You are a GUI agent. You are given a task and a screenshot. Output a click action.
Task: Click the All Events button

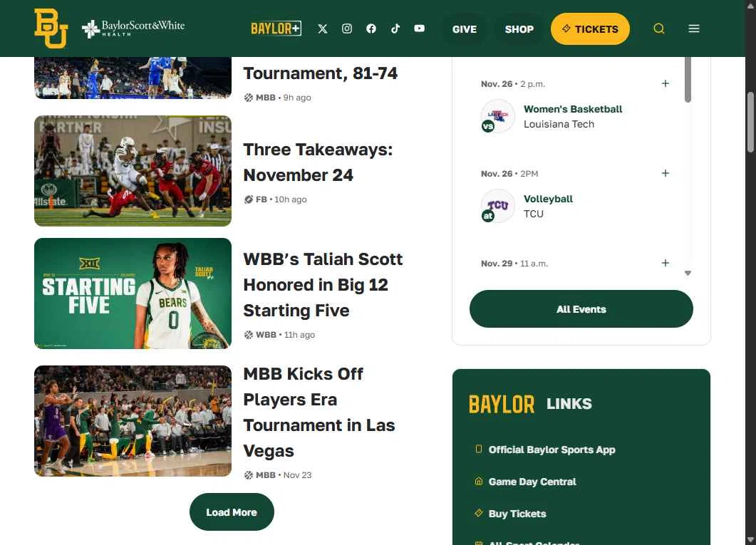[581, 309]
